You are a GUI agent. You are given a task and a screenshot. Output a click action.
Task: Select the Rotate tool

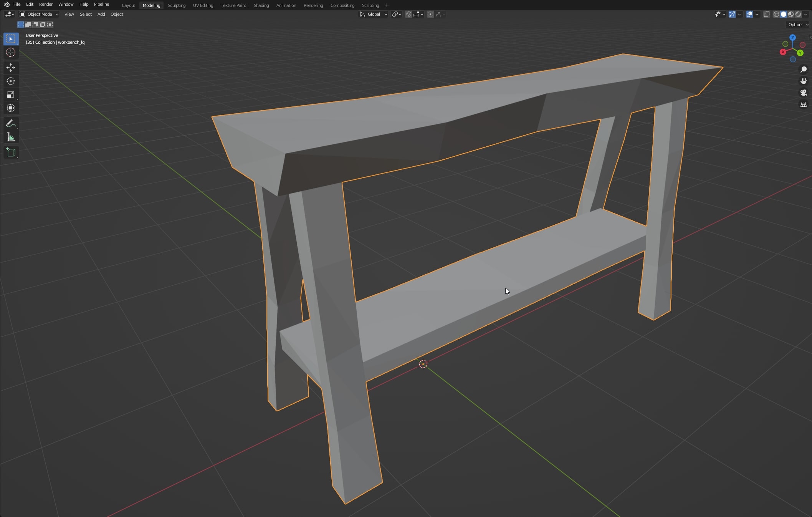[11, 81]
